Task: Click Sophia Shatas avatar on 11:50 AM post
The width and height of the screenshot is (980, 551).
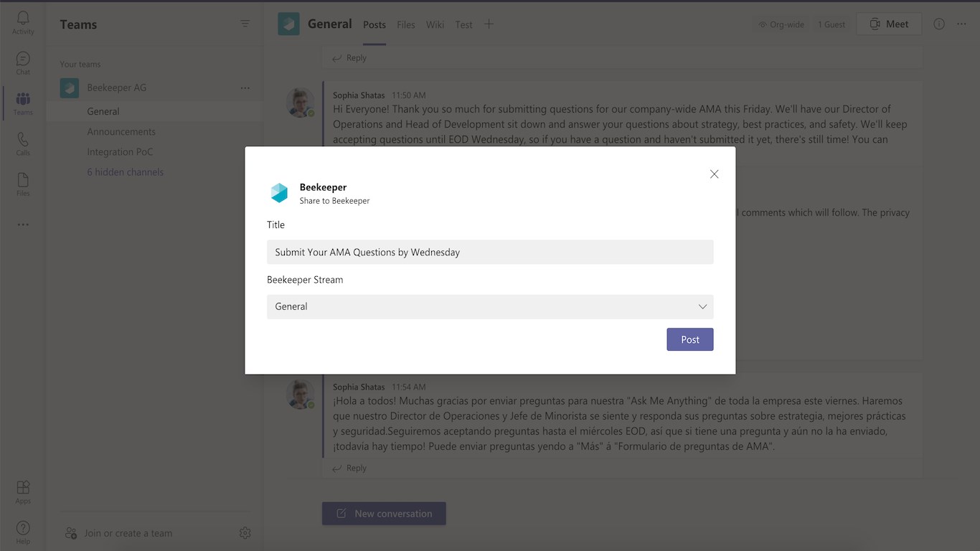Action: coord(301,103)
